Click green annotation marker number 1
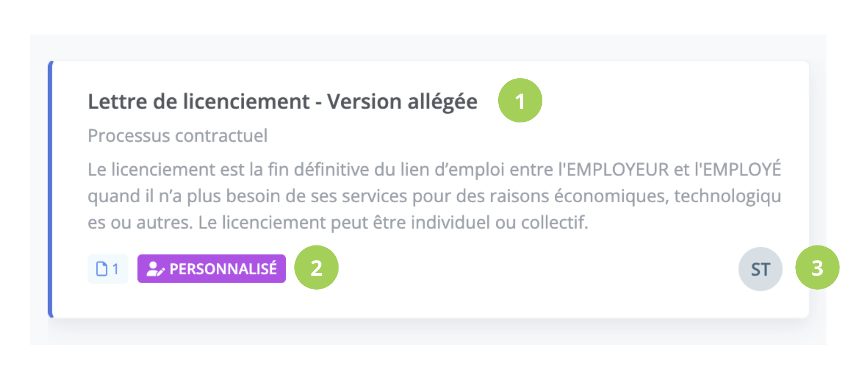This screenshot has width=868, height=369. pyautogui.click(x=520, y=100)
